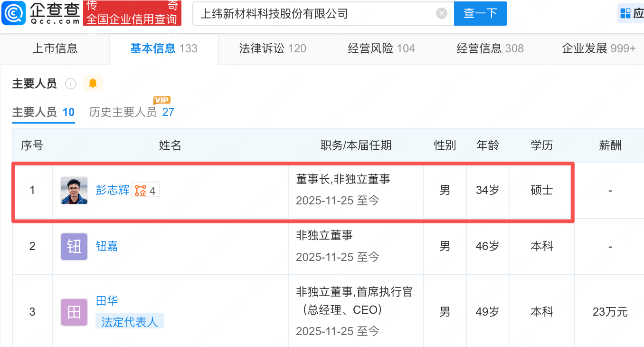Open 彭志辉's related-companies icon showing 4

(145, 191)
